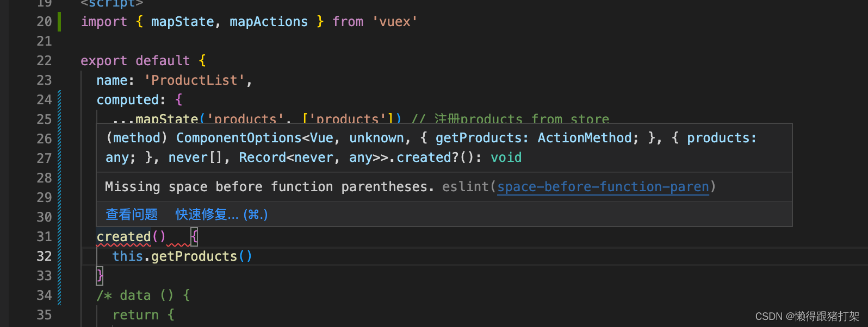Click the gutter area next to line 26
The image size is (868, 327).
click(60, 139)
